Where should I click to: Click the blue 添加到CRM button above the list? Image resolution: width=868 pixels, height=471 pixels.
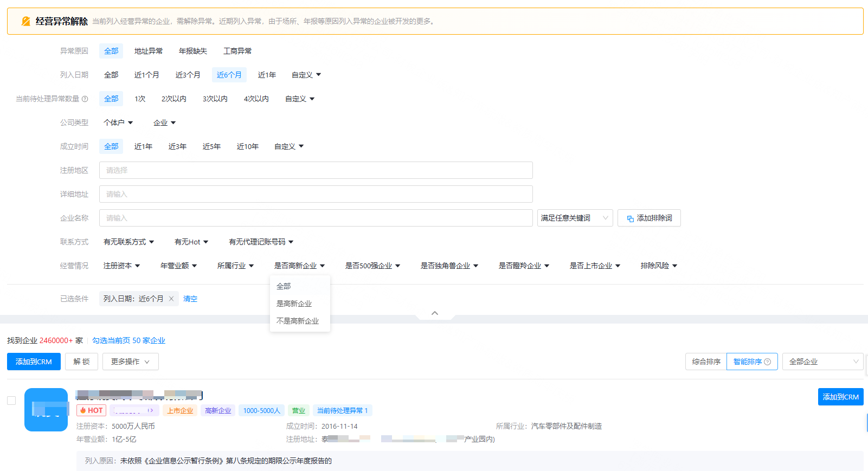coord(34,362)
